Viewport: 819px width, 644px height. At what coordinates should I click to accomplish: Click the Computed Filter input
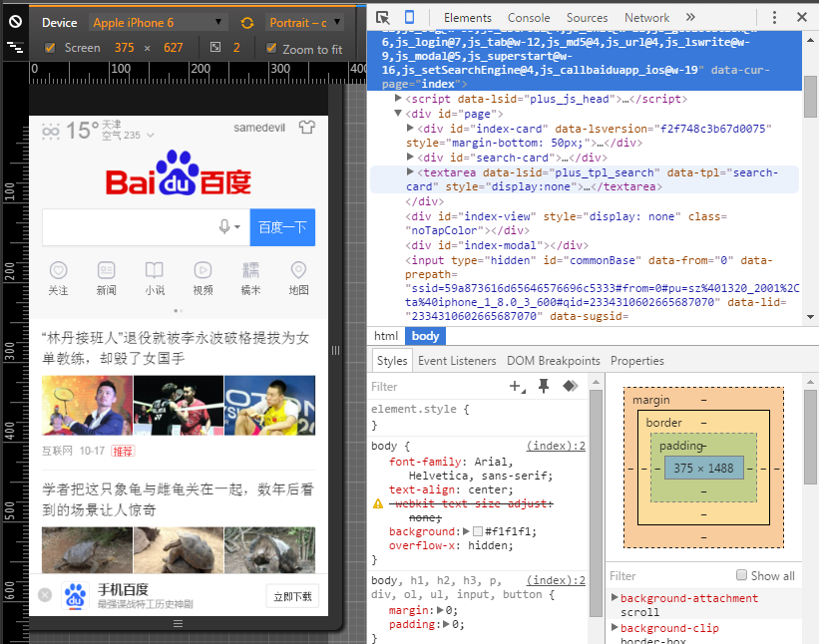pyautogui.click(x=670, y=575)
